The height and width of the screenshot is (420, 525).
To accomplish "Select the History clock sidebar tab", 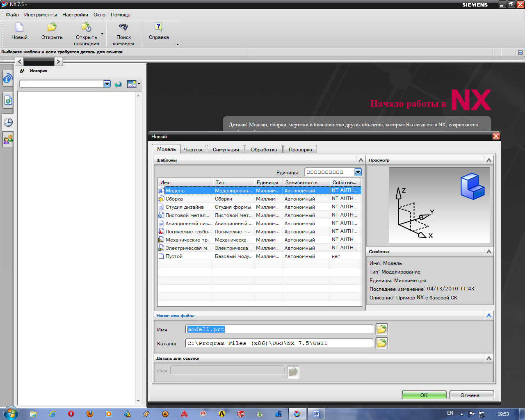I will tap(8, 122).
